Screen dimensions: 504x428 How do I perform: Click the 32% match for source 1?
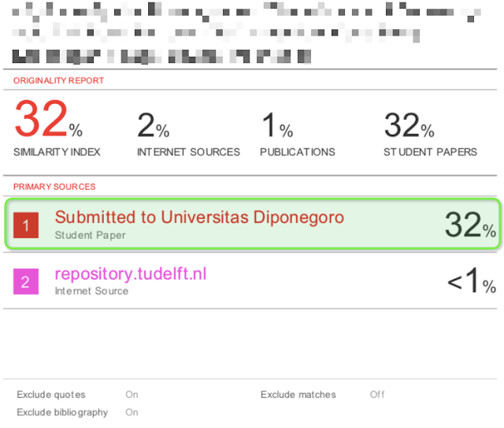point(470,225)
